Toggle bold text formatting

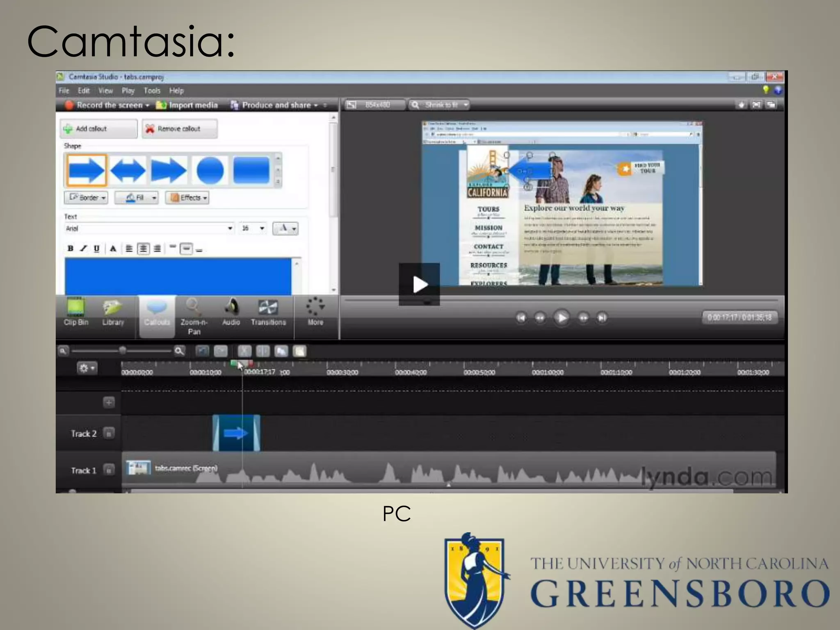[x=71, y=249]
